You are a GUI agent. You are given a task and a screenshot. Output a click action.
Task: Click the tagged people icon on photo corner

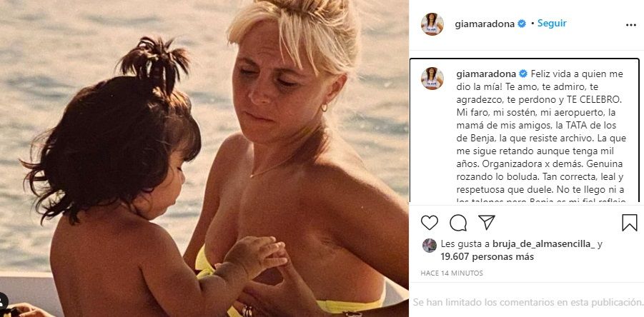[3, 301]
